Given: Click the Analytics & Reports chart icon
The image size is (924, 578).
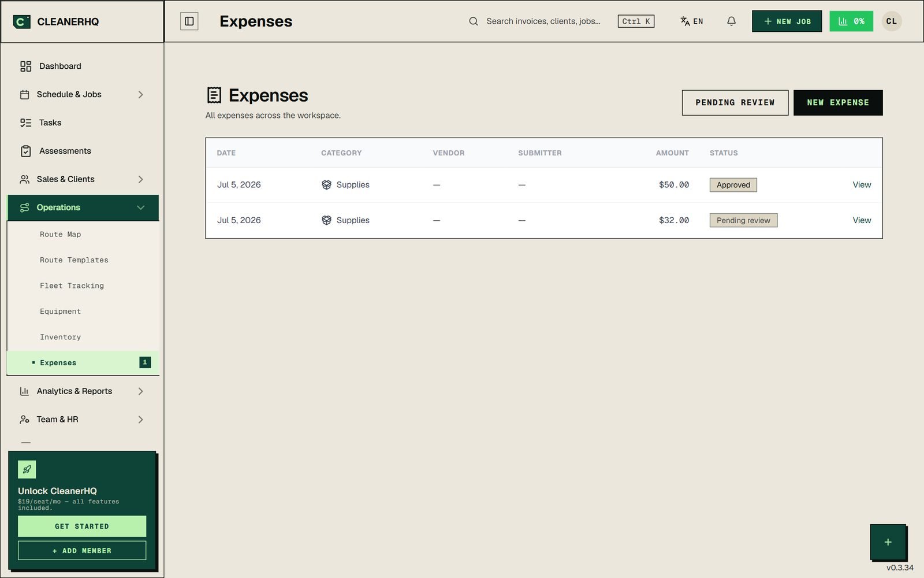Looking at the screenshot, I should point(24,392).
